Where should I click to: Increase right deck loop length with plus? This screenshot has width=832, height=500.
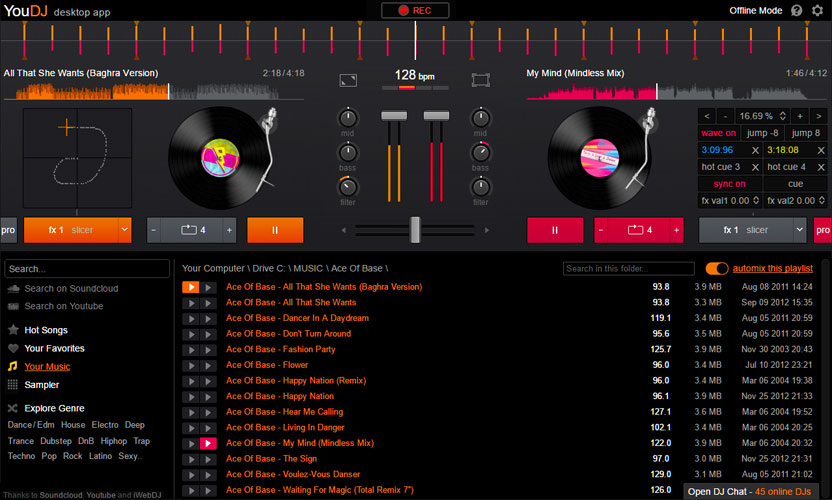point(677,230)
